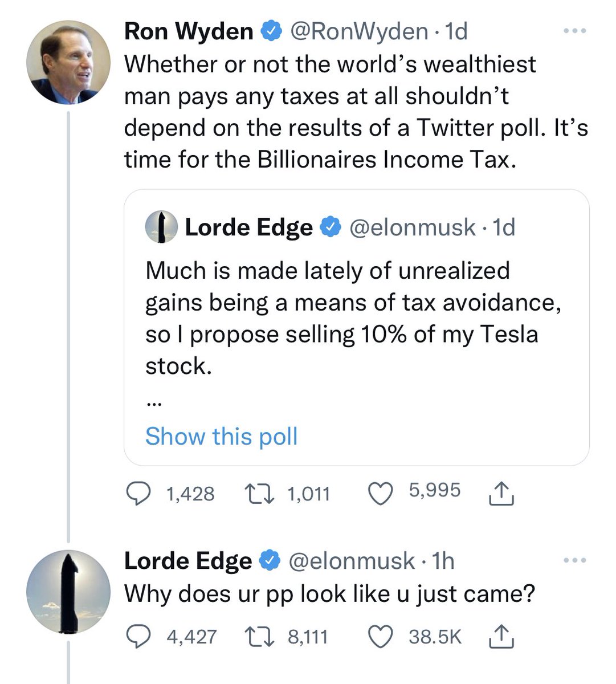Open small avatar in quoted tweet
Image resolution: width=616 pixels, height=684 pixels.
(161, 227)
